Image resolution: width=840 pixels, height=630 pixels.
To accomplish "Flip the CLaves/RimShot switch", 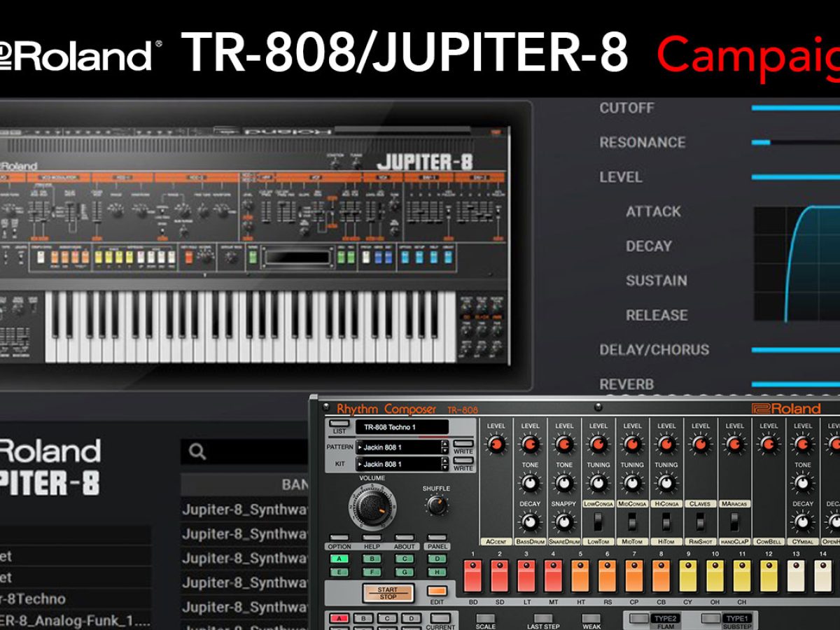I will [x=701, y=521].
